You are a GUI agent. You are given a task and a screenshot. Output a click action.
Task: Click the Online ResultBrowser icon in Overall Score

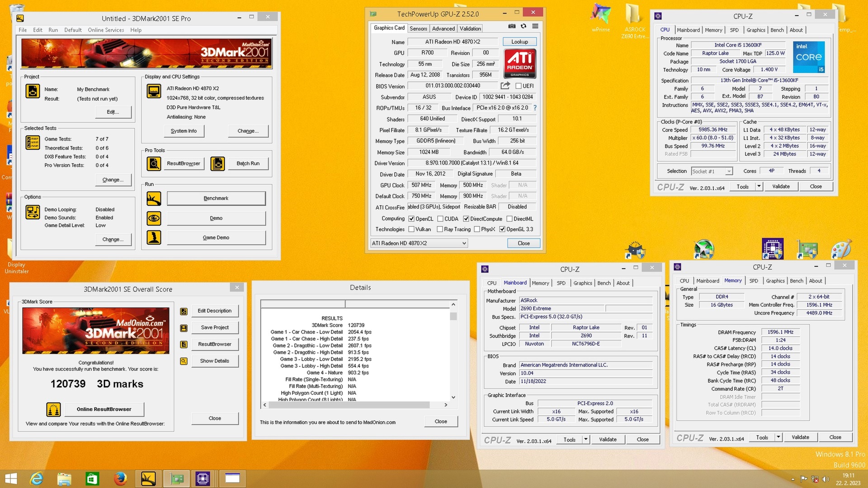tap(53, 409)
